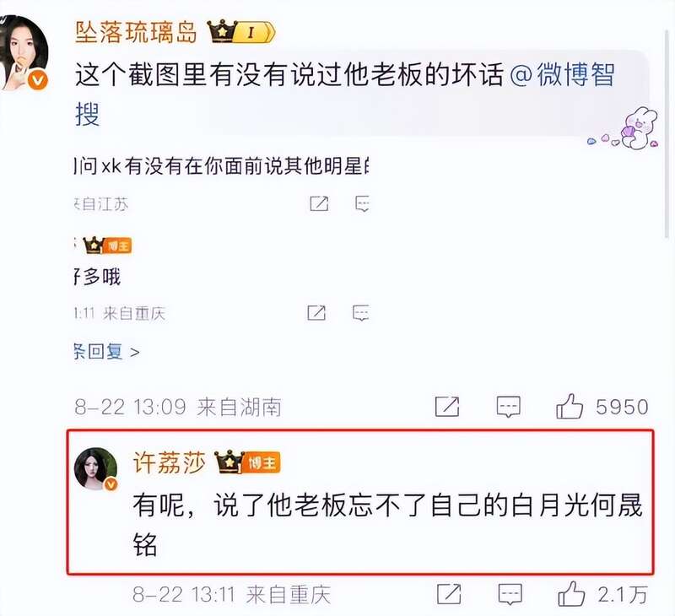
Task: Like the comment with 5950 likes
Action: point(570,407)
